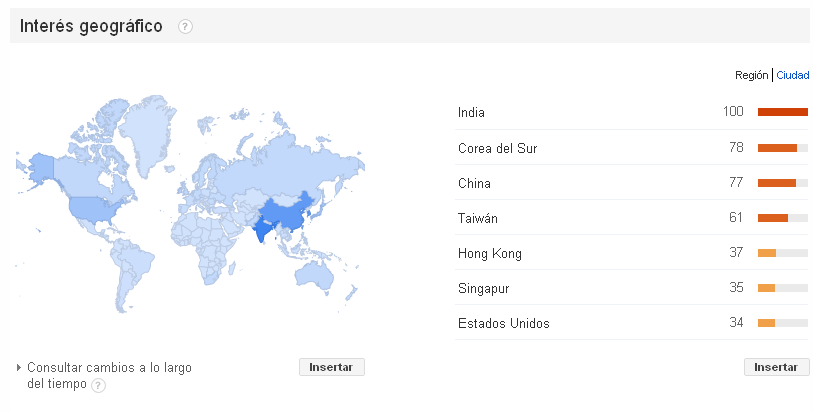Click the Insertar button below the map
The image size is (813, 412).
pyautogui.click(x=332, y=367)
